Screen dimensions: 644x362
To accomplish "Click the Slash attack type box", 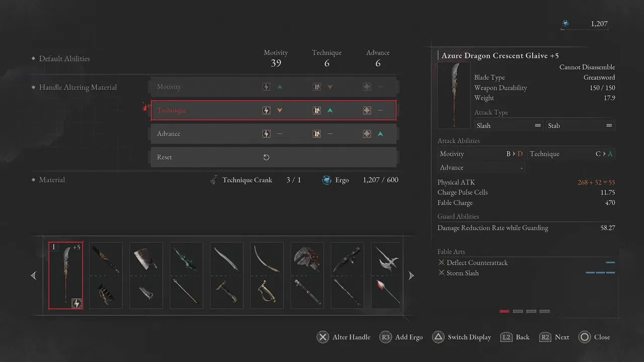I will point(509,126).
